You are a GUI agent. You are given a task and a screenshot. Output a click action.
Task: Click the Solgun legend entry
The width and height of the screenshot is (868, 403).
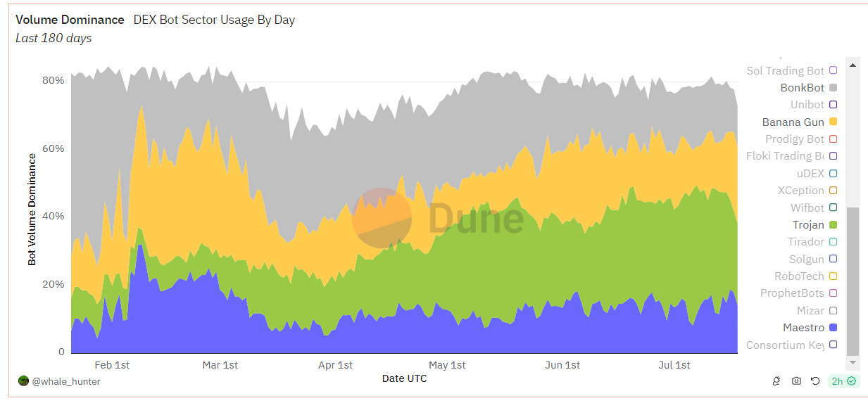[x=806, y=260]
